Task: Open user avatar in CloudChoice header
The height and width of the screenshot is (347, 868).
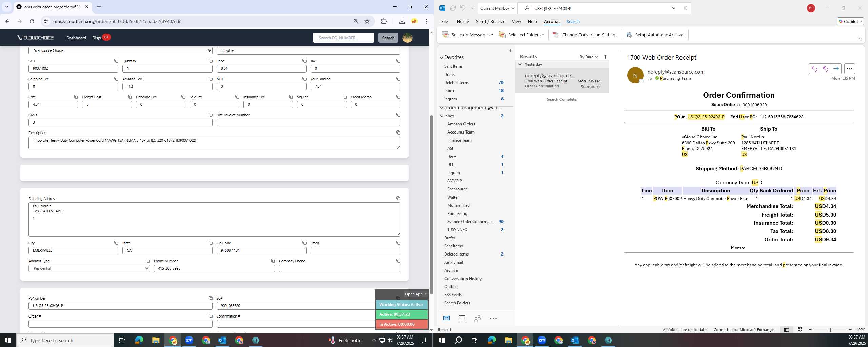Action: 407,38
